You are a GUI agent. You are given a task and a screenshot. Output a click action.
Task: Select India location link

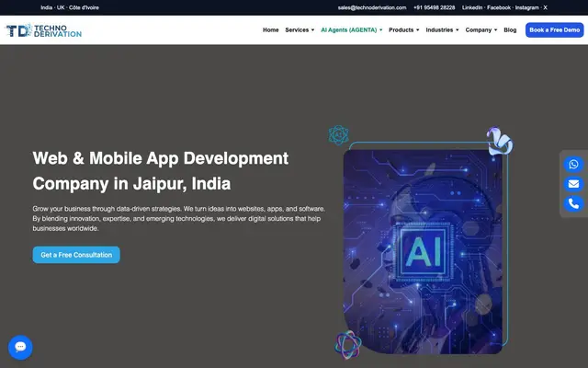pyautogui.click(x=47, y=7)
